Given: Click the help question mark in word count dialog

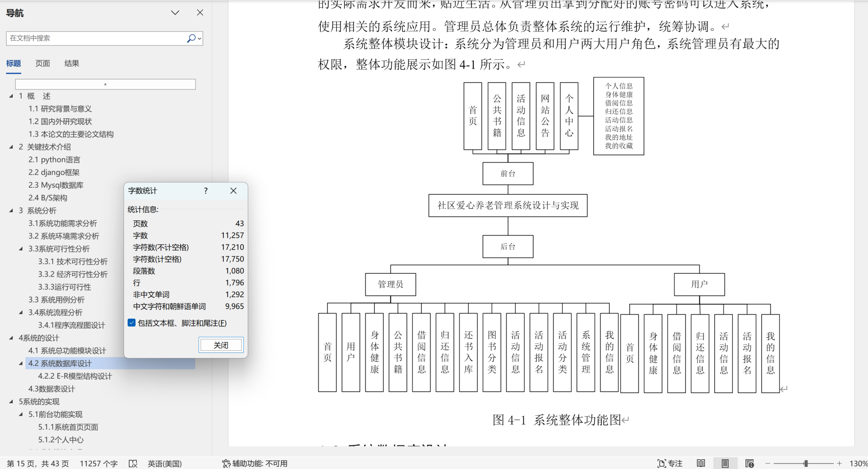Looking at the screenshot, I should 206,191.
